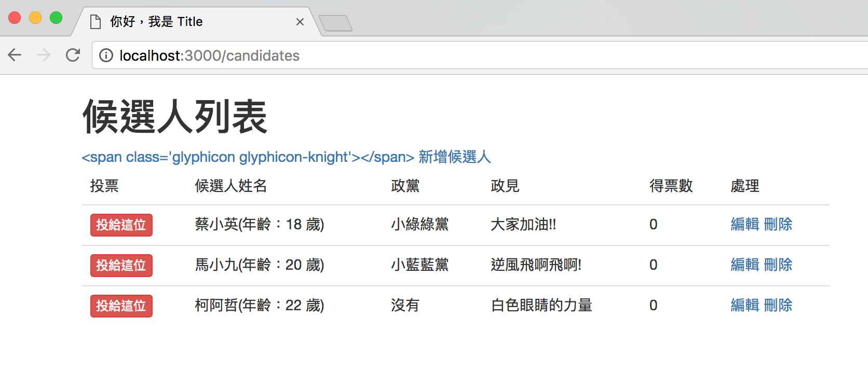Click the site info icon in address bar
868x387 pixels.
[106, 56]
